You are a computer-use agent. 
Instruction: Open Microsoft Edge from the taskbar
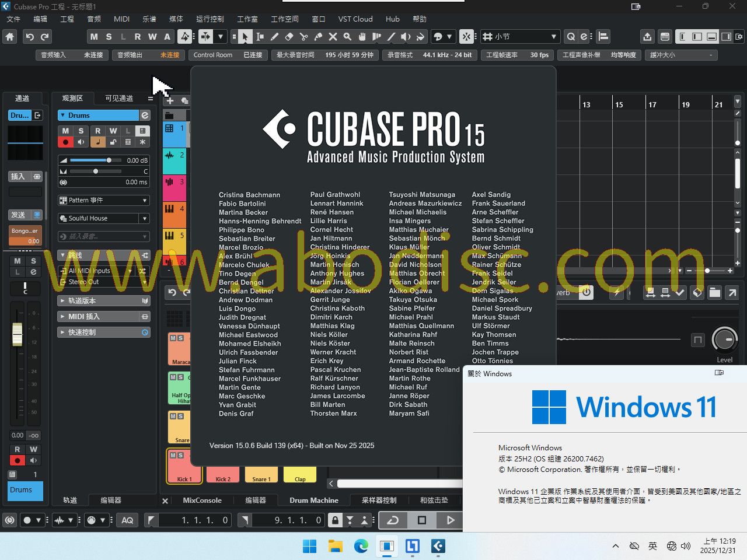point(361,546)
